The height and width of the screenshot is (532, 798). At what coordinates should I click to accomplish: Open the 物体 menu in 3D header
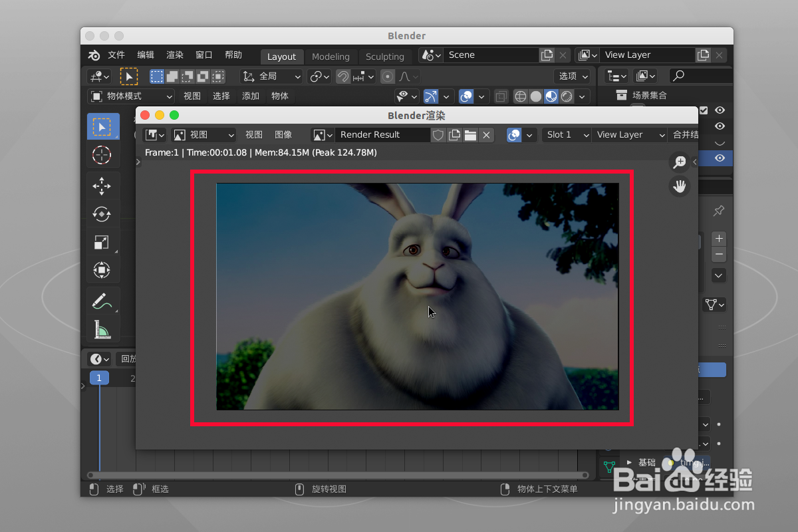click(x=280, y=96)
